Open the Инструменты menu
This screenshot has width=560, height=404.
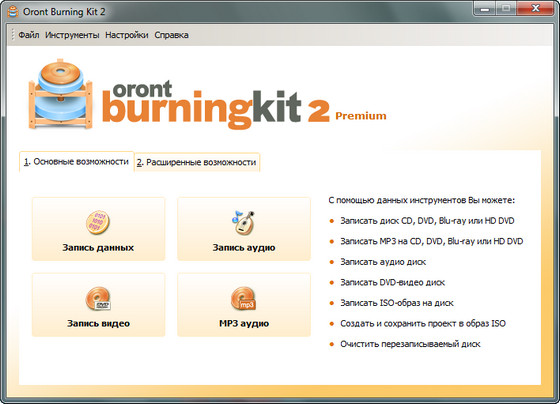[72, 35]
